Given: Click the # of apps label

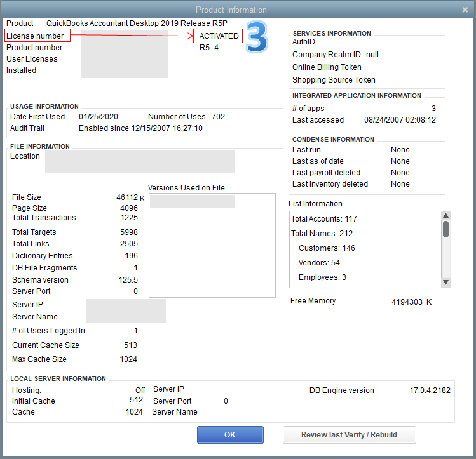Looking at the screenshot, I should [x=308, y=109].
